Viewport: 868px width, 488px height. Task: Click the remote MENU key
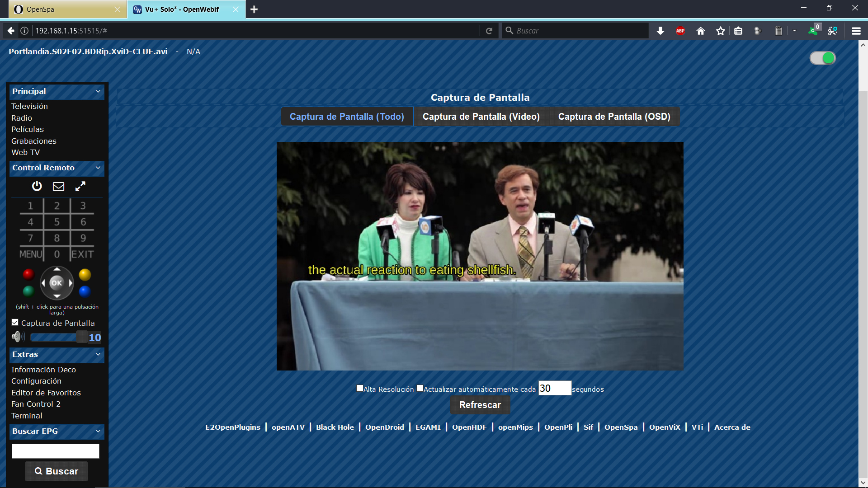pos(31,254)
